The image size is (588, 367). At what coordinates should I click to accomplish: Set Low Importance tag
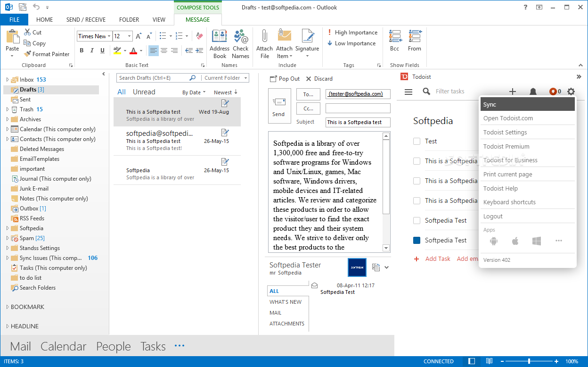click(351, 43)
